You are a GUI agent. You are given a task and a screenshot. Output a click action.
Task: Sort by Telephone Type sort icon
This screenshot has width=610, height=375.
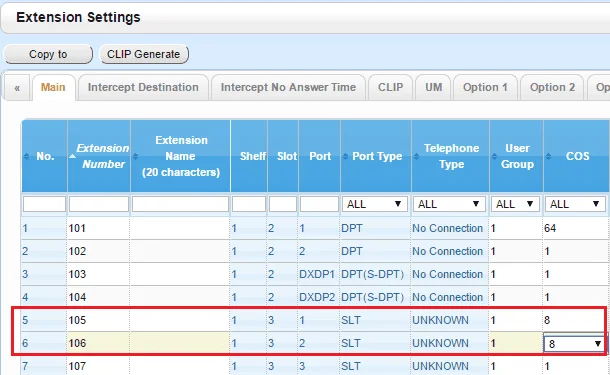[x=416, y=156]
